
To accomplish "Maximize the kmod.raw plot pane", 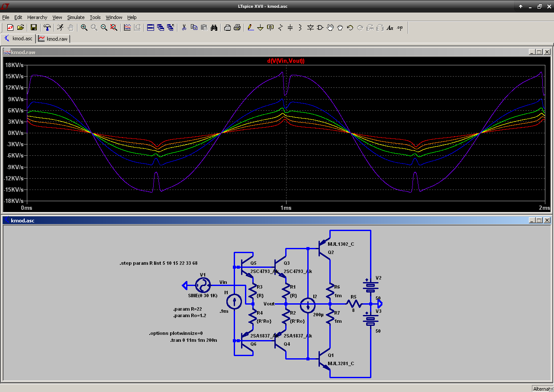I will 539,52.
